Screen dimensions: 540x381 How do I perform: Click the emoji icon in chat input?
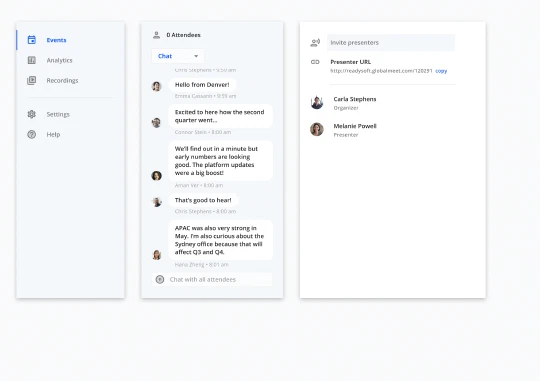(160, 279)
